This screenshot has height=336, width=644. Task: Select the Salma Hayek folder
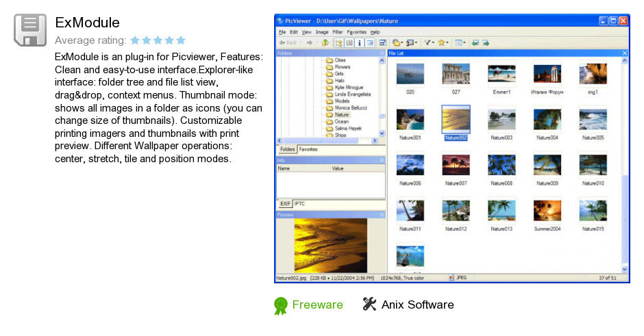tap(344, 129)
